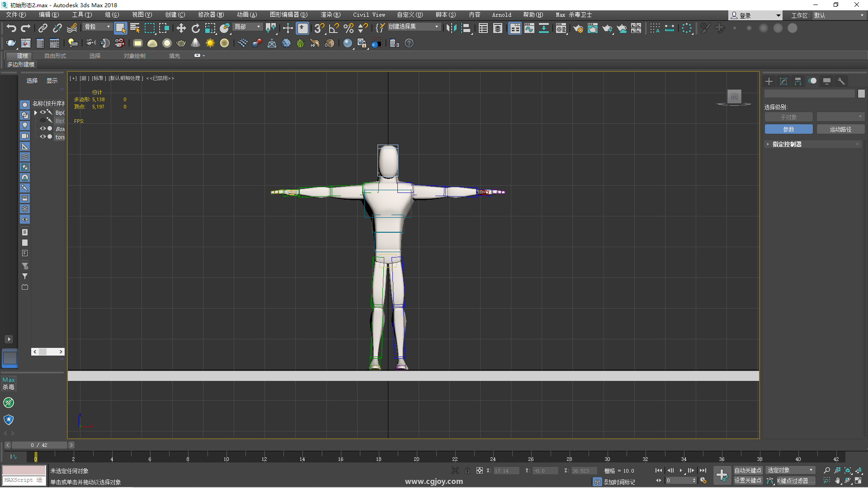The height and width of the screenshot is (488, 868).
Task: Open Rendered Frame Window icon
Action: tap(592, 28)
